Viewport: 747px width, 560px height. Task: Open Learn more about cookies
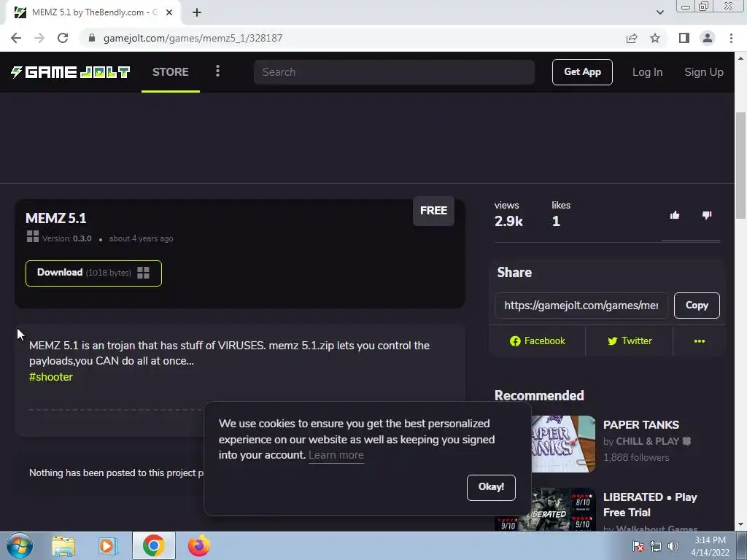pyautogui.click(x=336, y=455)
